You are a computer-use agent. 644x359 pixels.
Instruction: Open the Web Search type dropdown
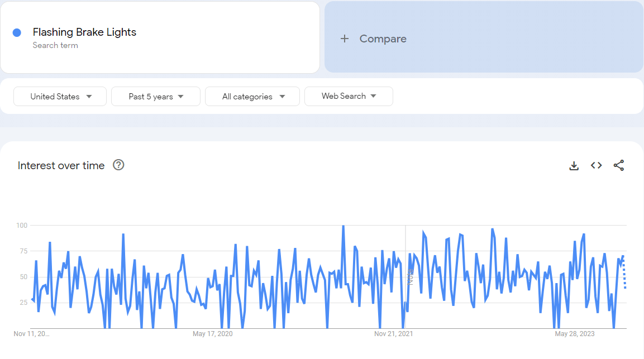pyautogui.click(x=349, y=96)
